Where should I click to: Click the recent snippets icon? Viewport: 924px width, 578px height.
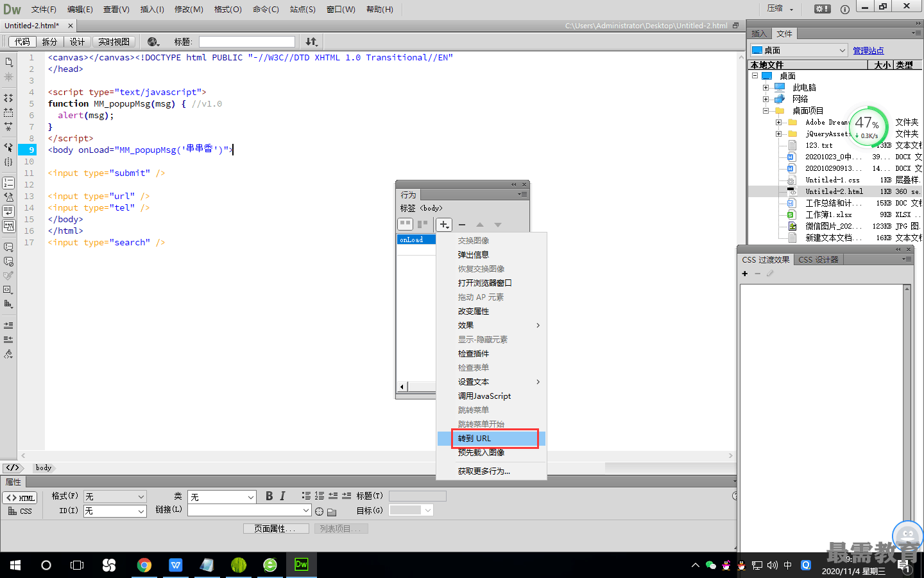point(8,276)
